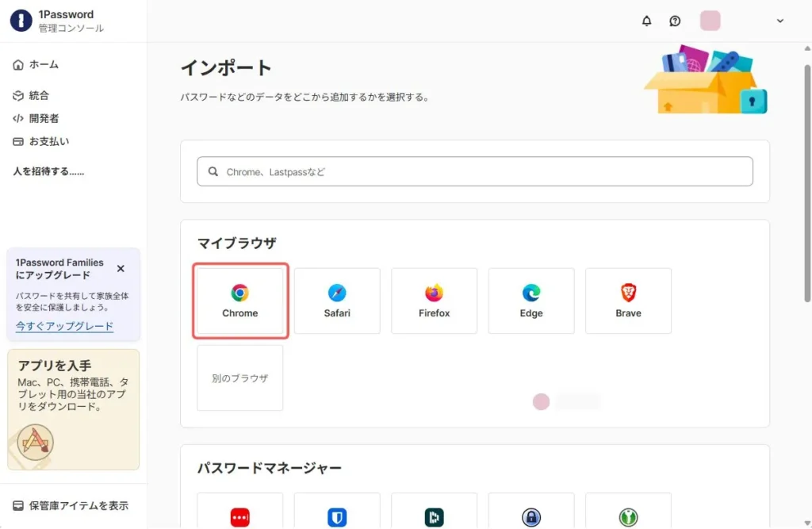Screen dimensions: 812x529
Task: Pick the Brave browser import tile
Action: click(628, 300)
